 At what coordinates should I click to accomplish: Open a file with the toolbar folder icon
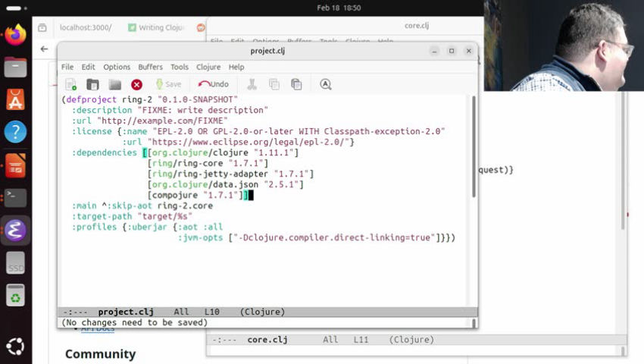click(x=93, y=84)
